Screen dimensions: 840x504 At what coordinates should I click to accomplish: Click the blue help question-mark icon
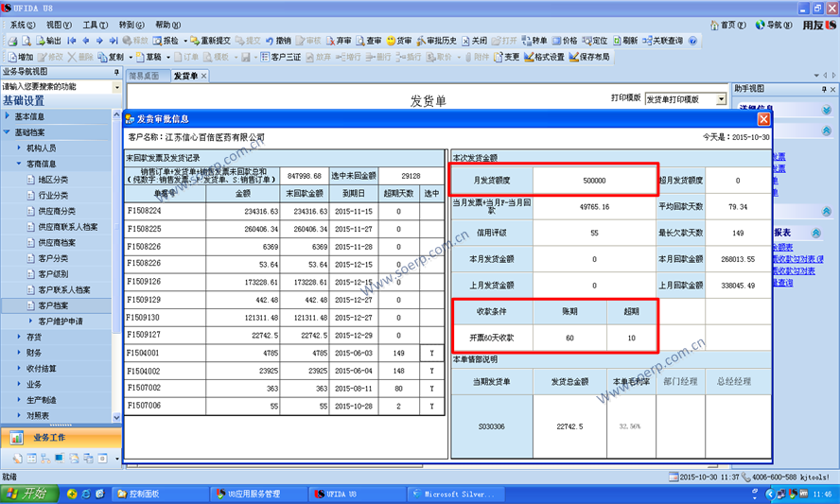click(x=692, y=41)
